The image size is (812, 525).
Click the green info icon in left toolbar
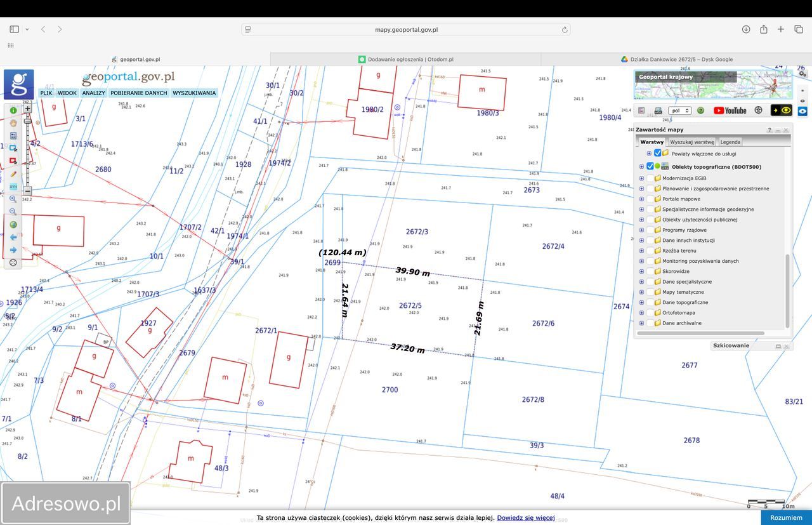click(x=13, y=110)
